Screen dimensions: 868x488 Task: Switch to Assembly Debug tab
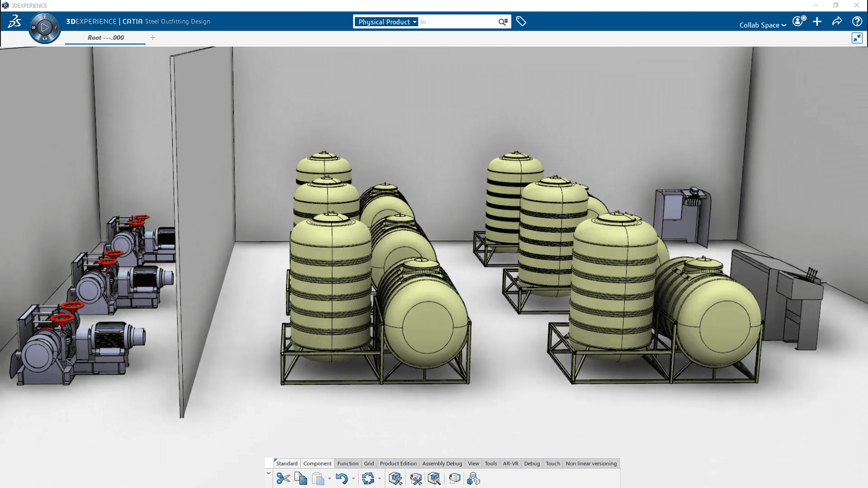tap(442, 463)
